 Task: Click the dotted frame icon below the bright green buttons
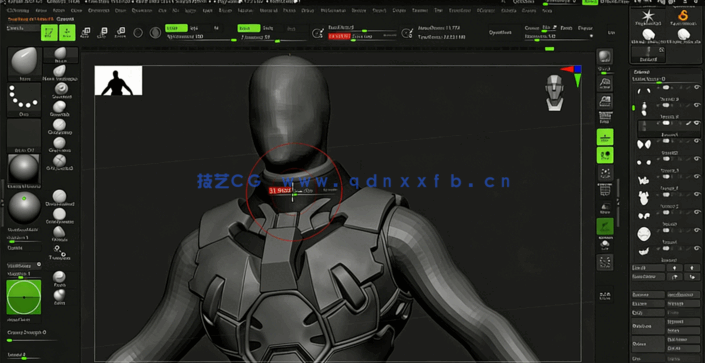click(x=605, y=173)
